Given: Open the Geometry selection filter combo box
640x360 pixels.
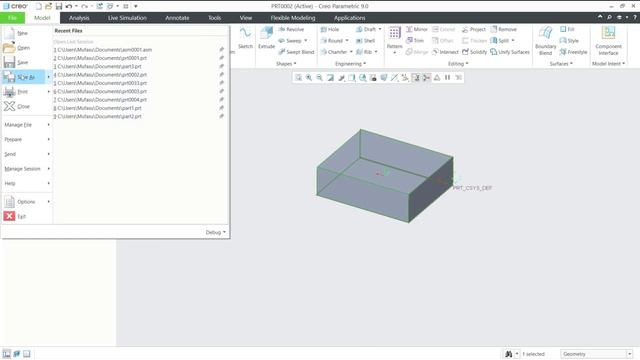Looking at the screenshot, I should [597, 354].
